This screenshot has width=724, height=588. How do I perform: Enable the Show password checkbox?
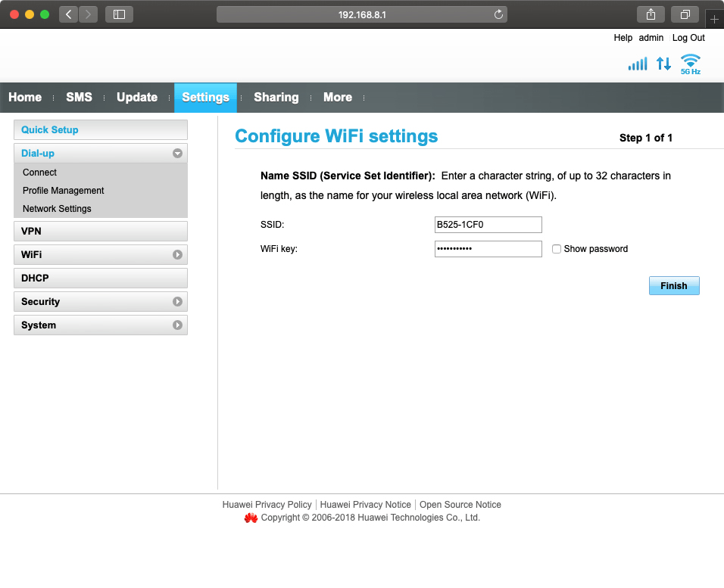[x=557, y=249]
